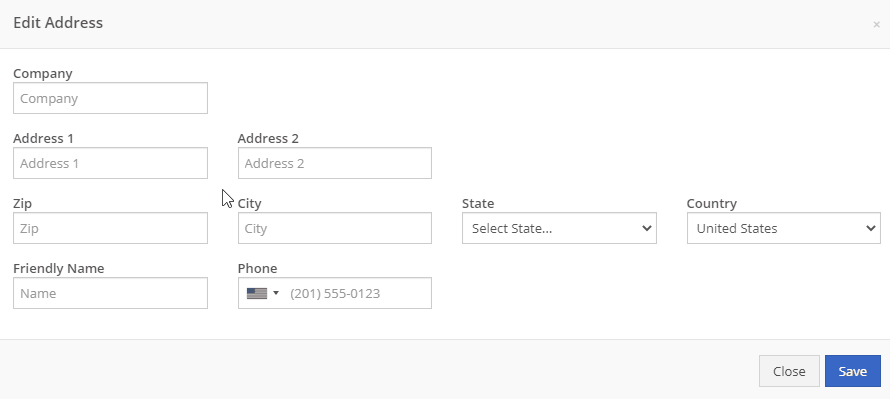Image resolution: width=890 pixels, height=399 pixels.
Task: Click the Edit Address dialog title
Action: [x=58, y=23]
